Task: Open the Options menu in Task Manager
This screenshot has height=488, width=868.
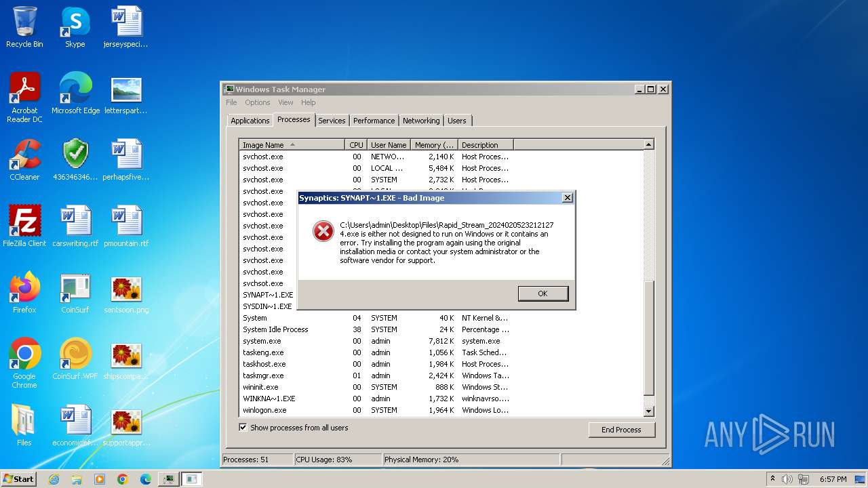Action: point(258,102)
